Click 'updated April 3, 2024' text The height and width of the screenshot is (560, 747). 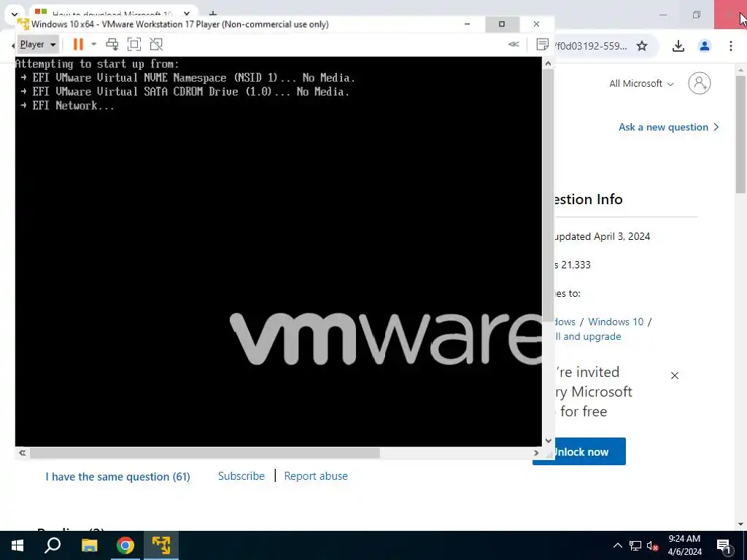tap(603, 236)
